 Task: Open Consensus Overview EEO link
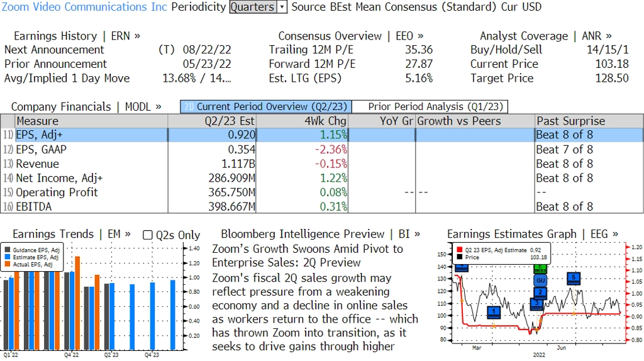tap(351, 36)
